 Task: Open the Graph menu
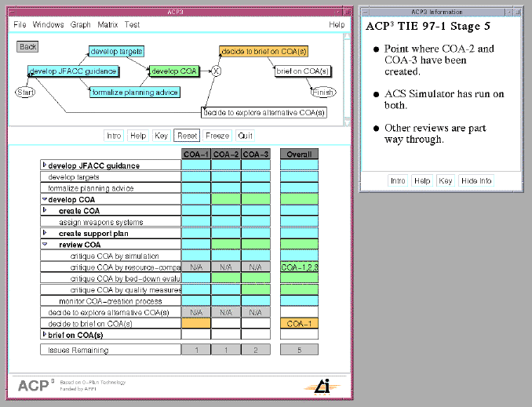(x=80, y=25)
